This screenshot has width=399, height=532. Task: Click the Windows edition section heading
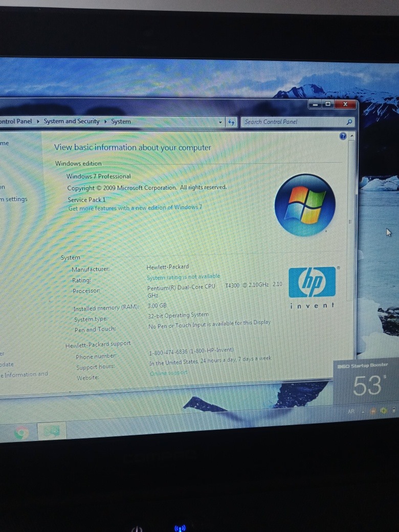click(x=78, y=163)
